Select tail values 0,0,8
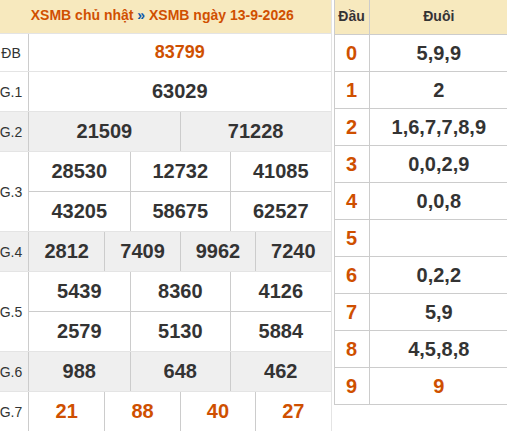Screen dimensions: 507x431 click(439, 201)
